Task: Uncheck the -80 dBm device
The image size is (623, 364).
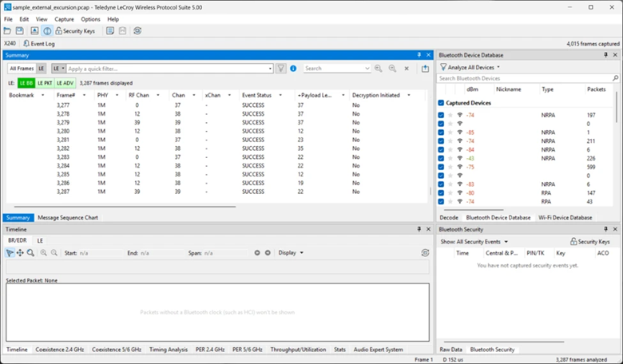Action: pyautogui.click(x=441, y=193)
